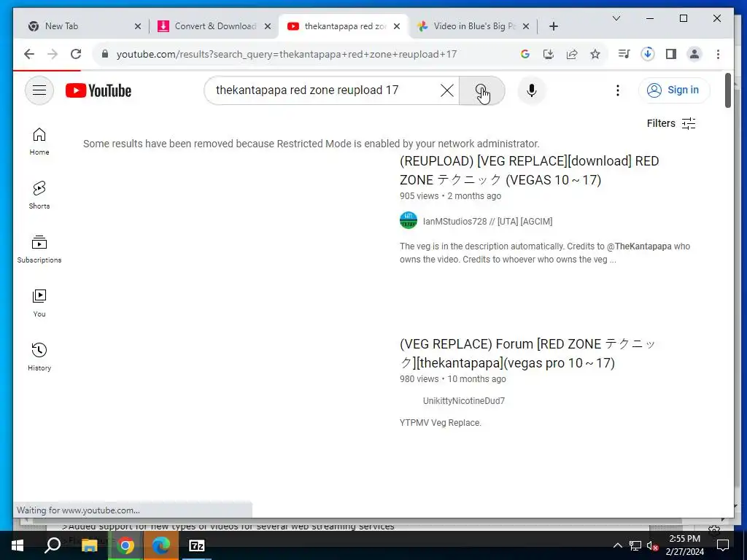Open the YouTube guide hamburger menu
This screenshot has height=560, width=747.
click(x=39, y=90)
